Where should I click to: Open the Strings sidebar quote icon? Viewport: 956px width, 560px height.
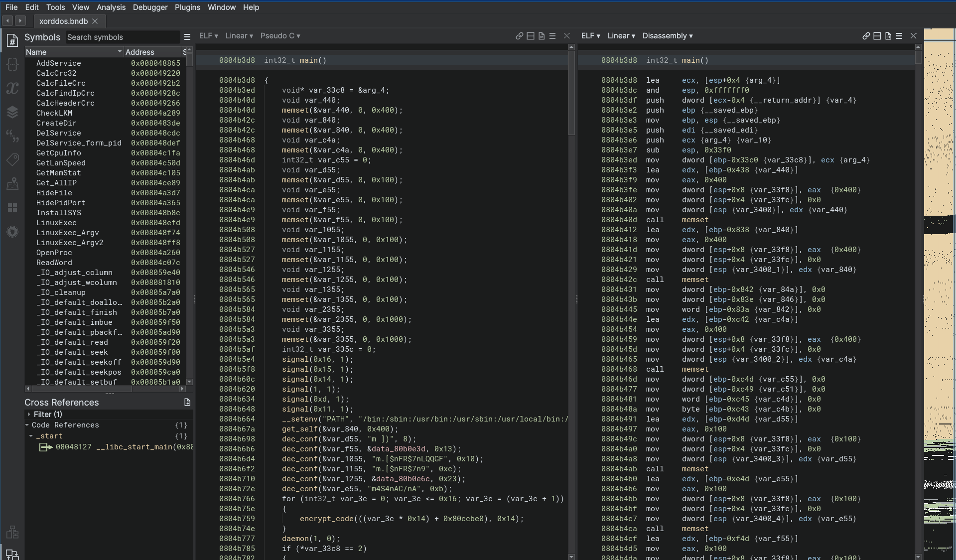[x=12, y=136]
